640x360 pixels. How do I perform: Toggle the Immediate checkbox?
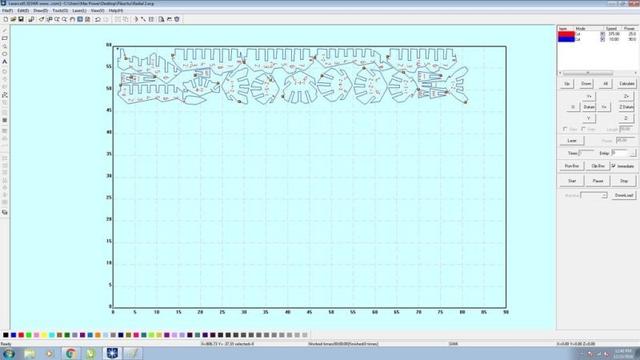(x=613, y=166)
